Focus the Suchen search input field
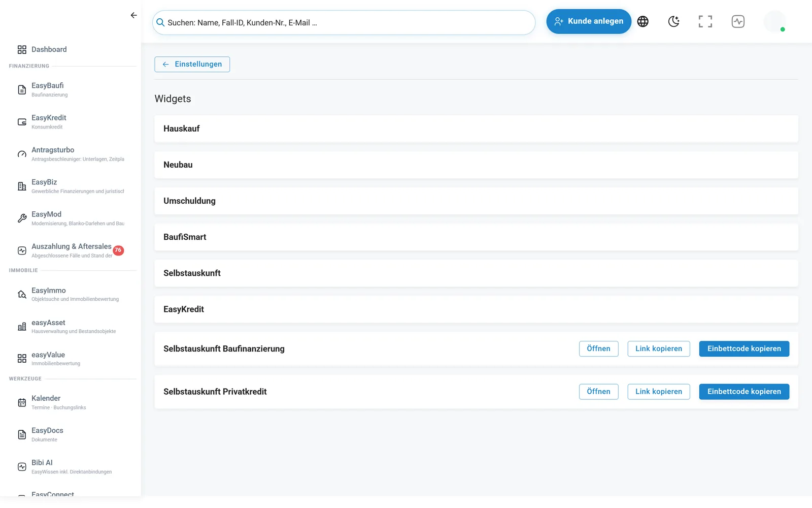The width and height of the screenshot is (812, 508). [344, 22]
